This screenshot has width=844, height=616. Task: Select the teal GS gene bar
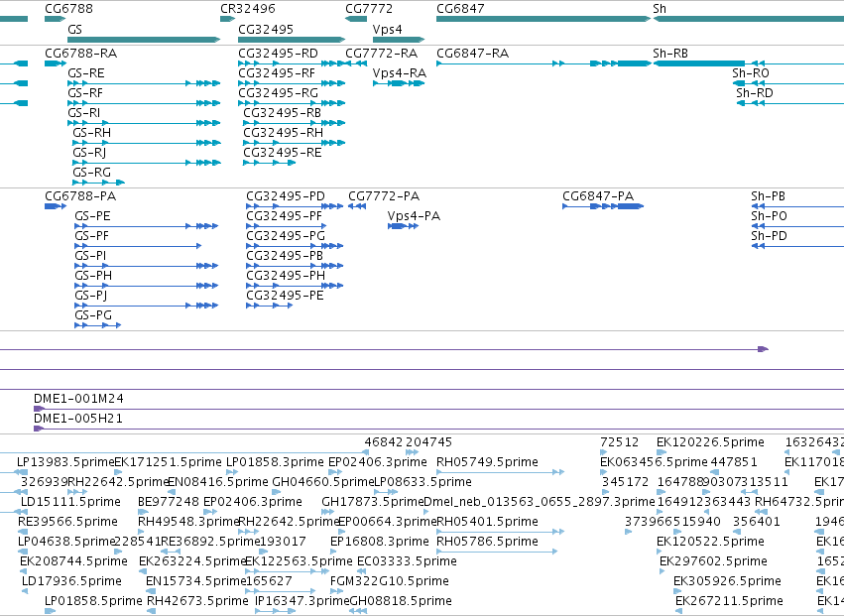pyautogui.click(x=144, y=40)
